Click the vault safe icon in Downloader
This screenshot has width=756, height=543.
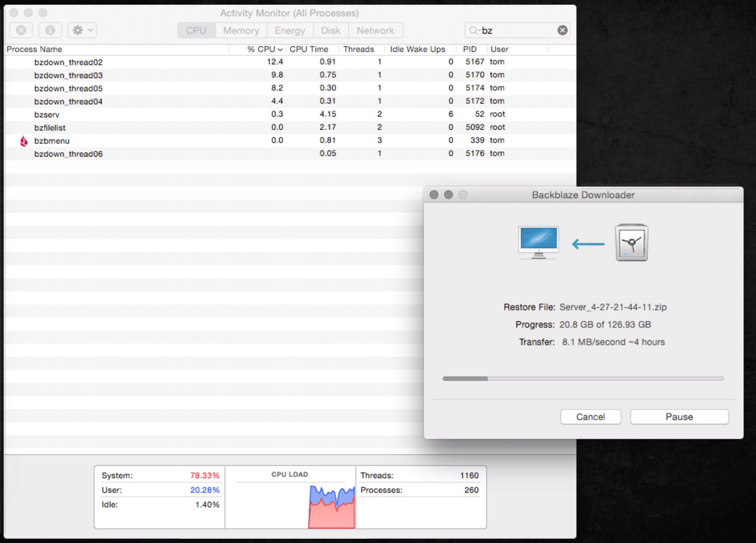[631, 243]
